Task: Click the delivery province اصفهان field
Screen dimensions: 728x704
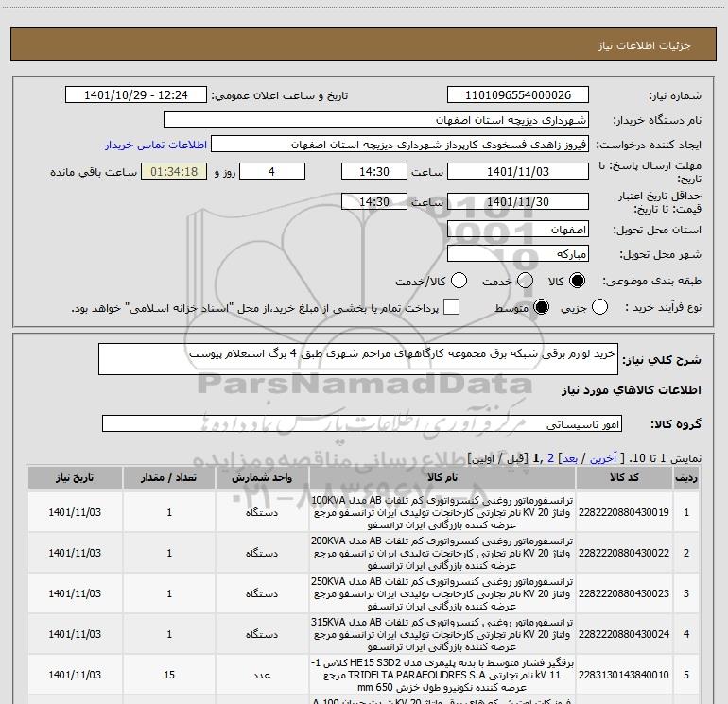Action: 518,230
